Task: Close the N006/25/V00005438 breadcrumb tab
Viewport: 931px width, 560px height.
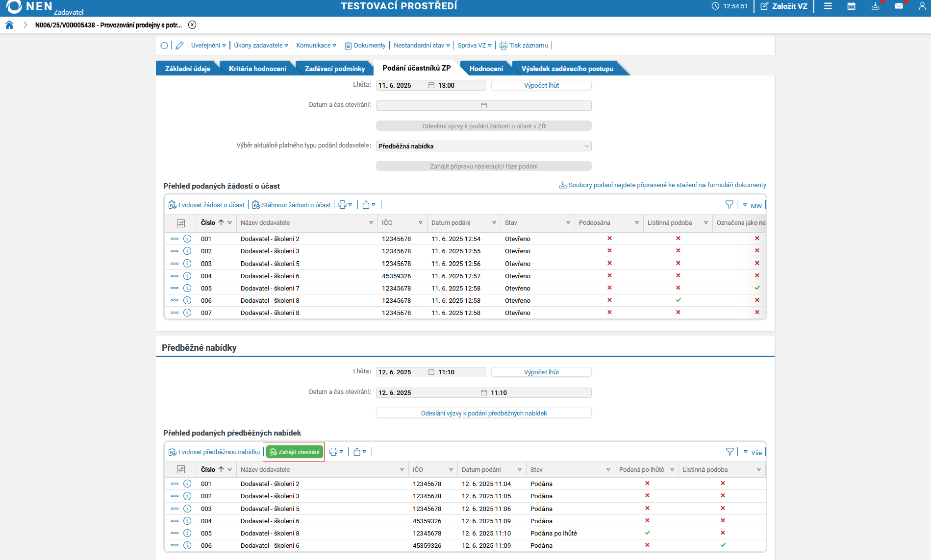Action: [x=192, y=25]
